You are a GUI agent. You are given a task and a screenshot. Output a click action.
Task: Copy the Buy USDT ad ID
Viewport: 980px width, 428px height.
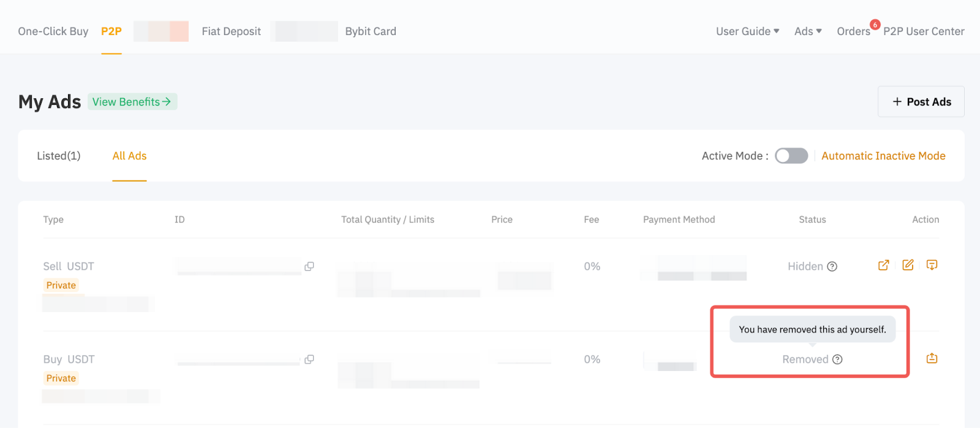[x=309, y=359]
